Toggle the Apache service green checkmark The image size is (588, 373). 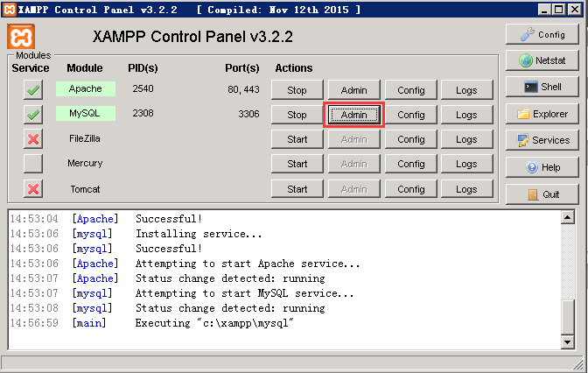pyautogui.click(x=33, y=89)
